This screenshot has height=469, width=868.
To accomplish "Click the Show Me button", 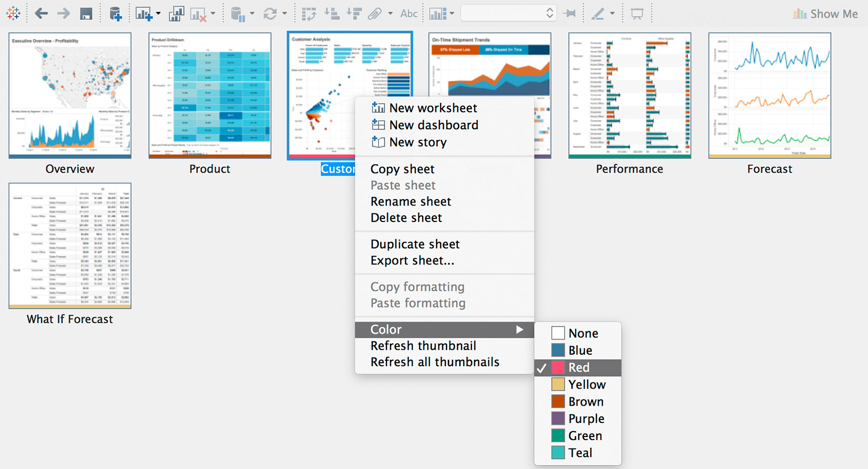I will [x=826, y=14].
